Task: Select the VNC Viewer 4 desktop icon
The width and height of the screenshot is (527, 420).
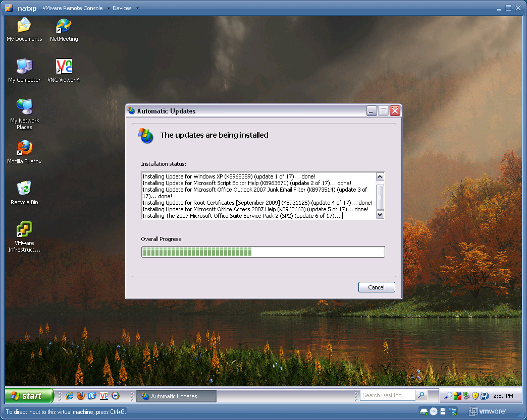Action: tap(64, 67)
